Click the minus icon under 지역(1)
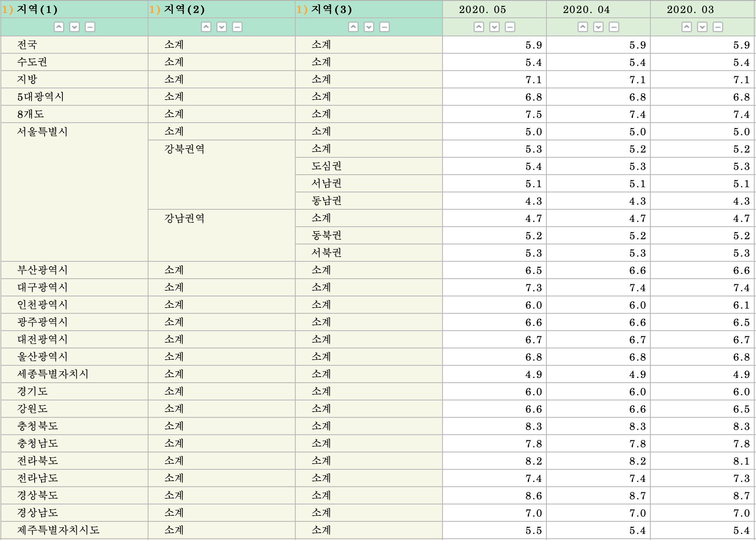The height and width of the screenshot is (540, 756). pos(90,27)
